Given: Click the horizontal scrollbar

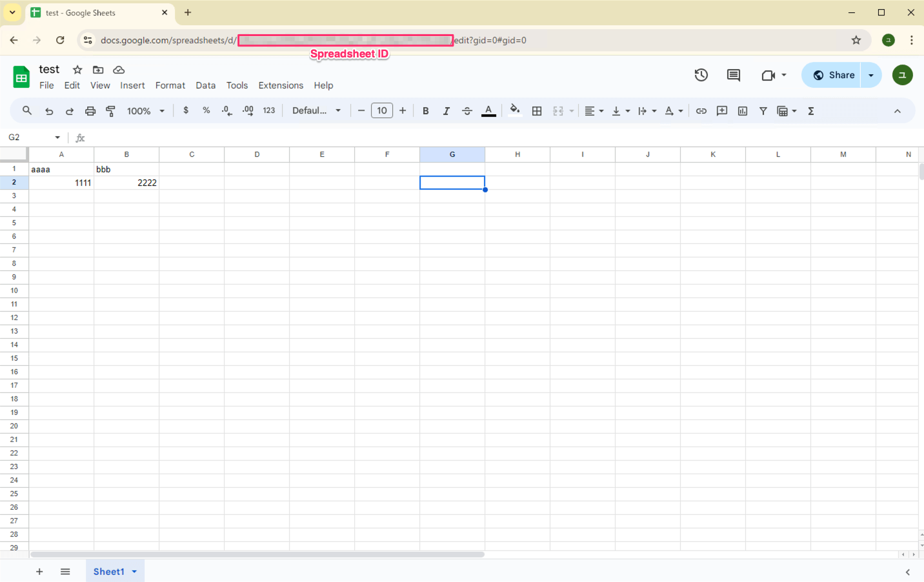Looking at the screenshot, I should coord(257,554).
